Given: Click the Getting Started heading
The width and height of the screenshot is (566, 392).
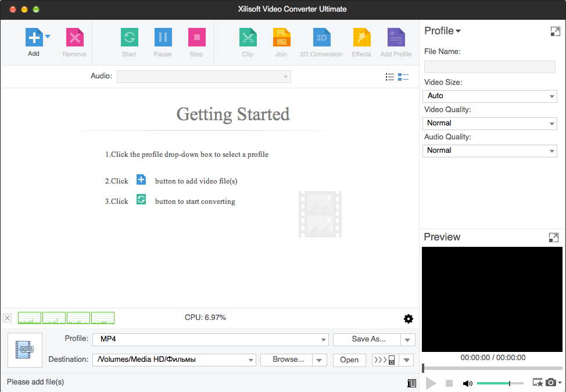Looking at the screenshot, I should 233,114.
